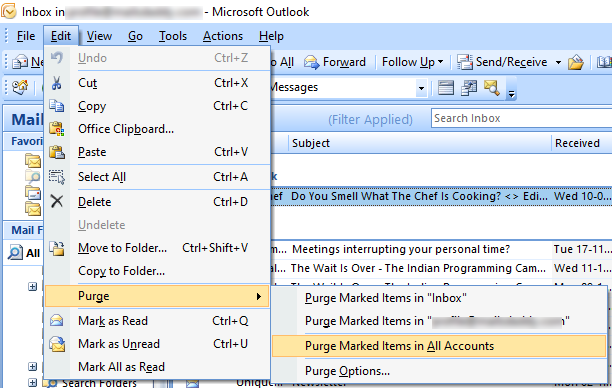Open the View menu
Image resolution: width=612 pixels, height=388 pixels.
[99, 36]
